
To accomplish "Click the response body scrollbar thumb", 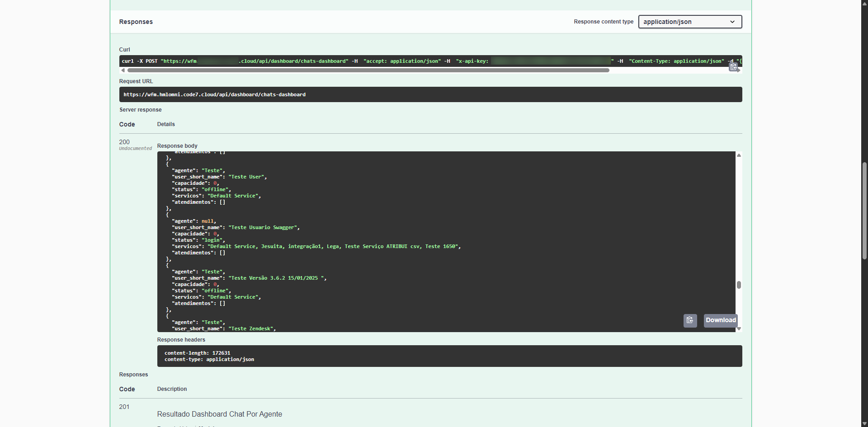I will 739,285.
